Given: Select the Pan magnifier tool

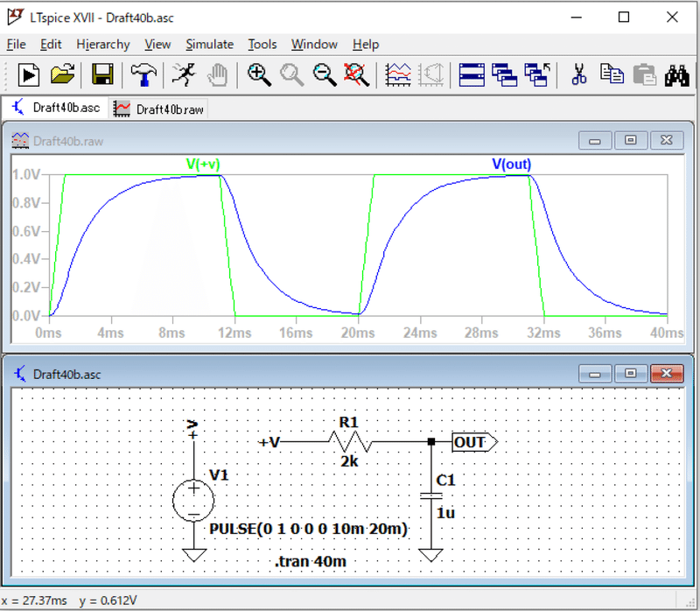Looking at the screenshot, I should (x=292, y=74).
